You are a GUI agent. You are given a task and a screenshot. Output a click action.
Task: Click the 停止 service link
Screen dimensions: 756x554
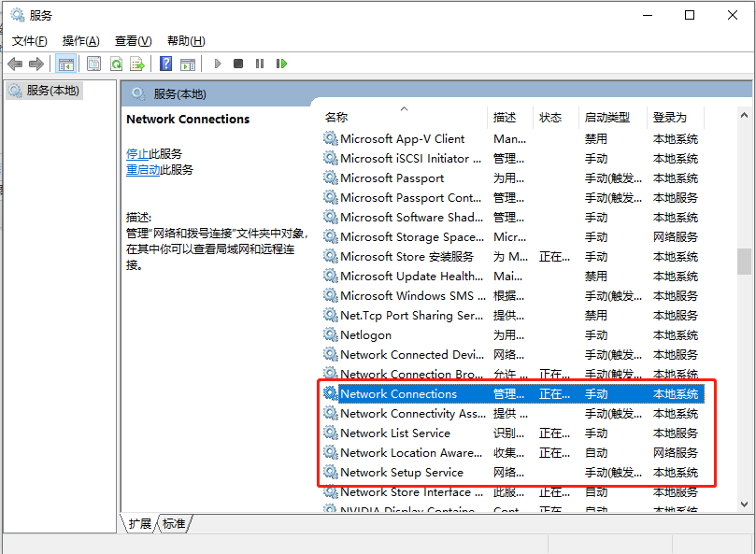tap(137, 154)
